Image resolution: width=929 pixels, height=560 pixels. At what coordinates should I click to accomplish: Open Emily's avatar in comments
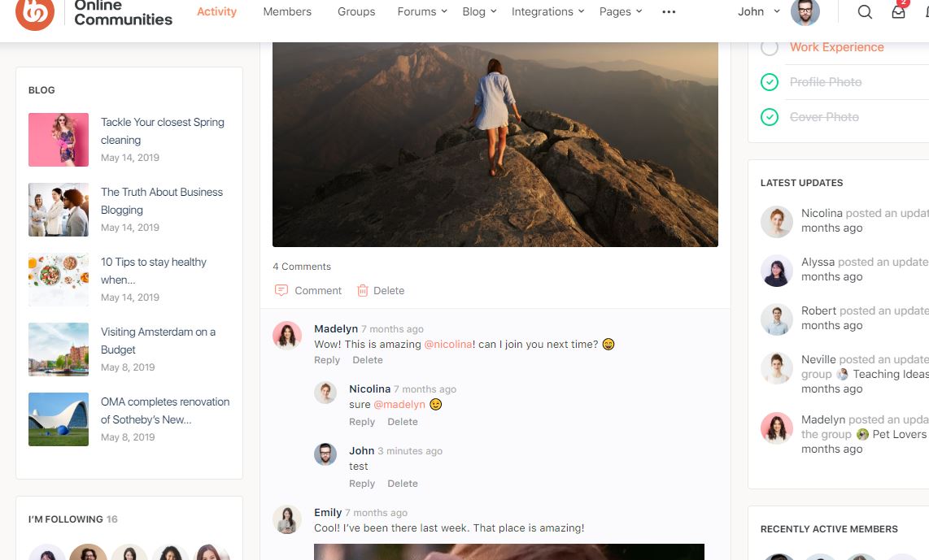pos(287,519)
